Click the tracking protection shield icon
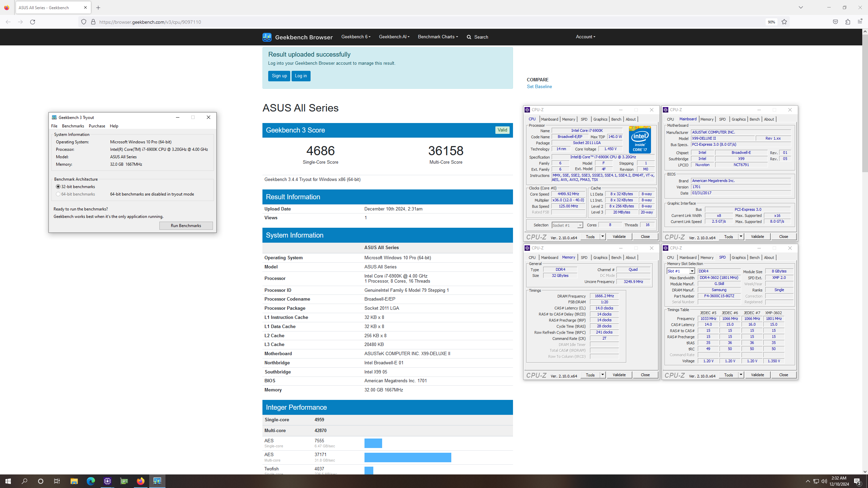This screenshot has height=488, width=868. [x=84, y=22]
